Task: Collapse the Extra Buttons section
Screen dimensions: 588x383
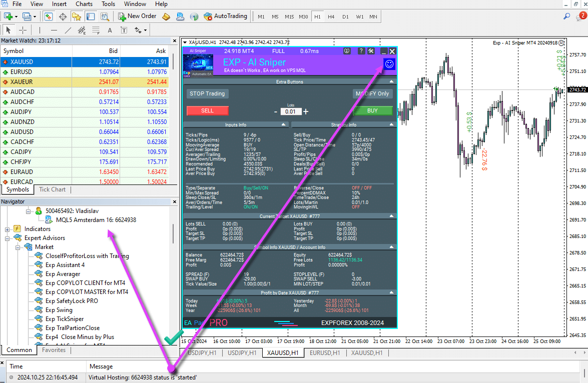Action: (x=392, y=81)
